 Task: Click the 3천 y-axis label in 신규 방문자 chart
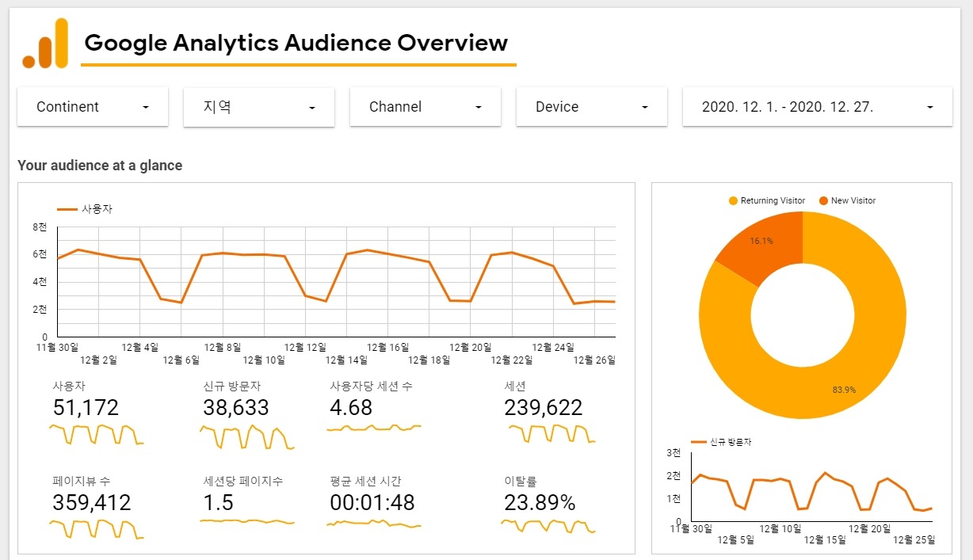673,453
